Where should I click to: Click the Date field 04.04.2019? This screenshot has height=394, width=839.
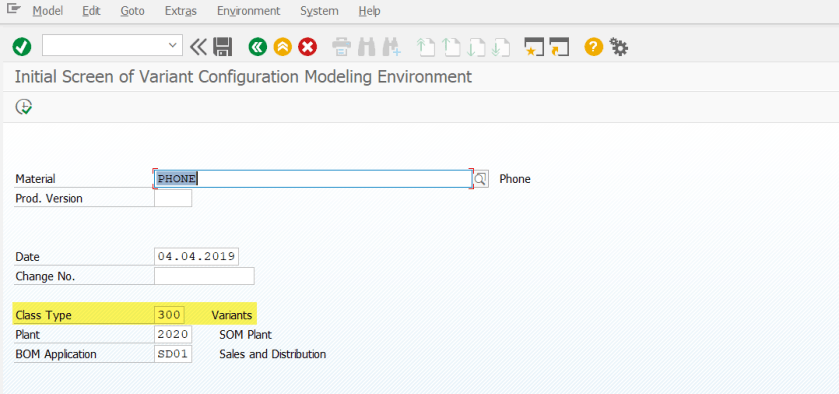click(x=196, y=256)
